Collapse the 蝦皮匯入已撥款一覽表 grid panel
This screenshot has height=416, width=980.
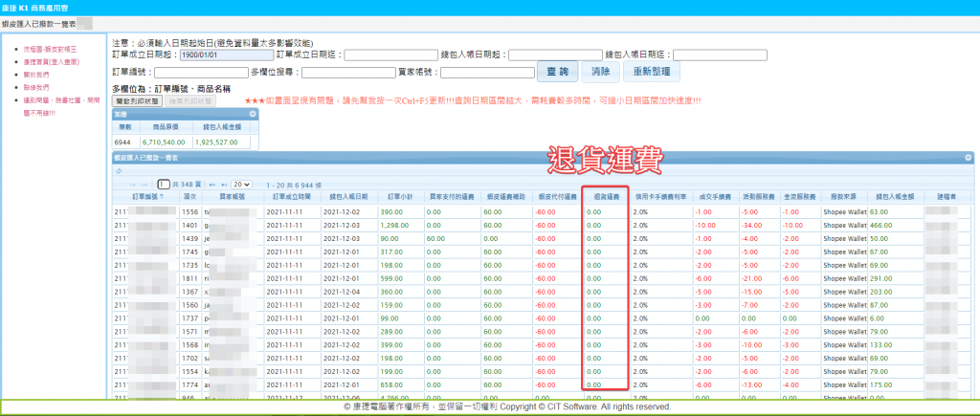pos(969,156)
